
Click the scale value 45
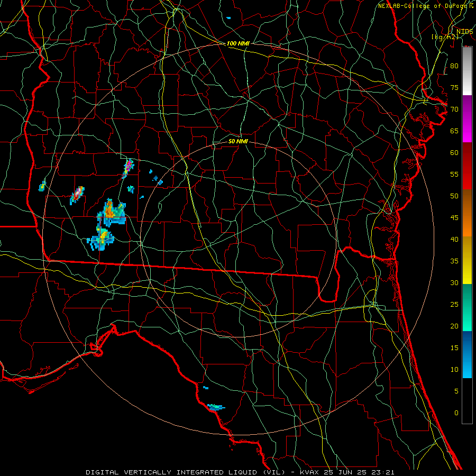pos(454,218)
